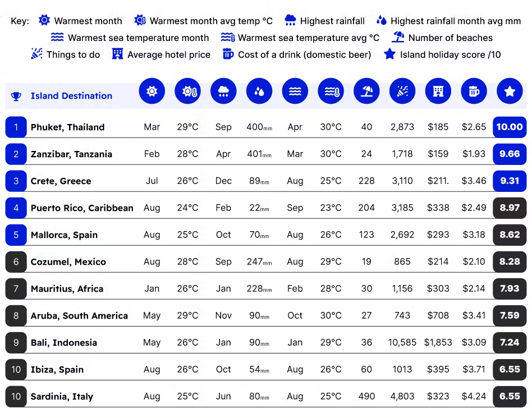
Task: Click the Sardinia, Italy destination name
Action: (62, 397)
